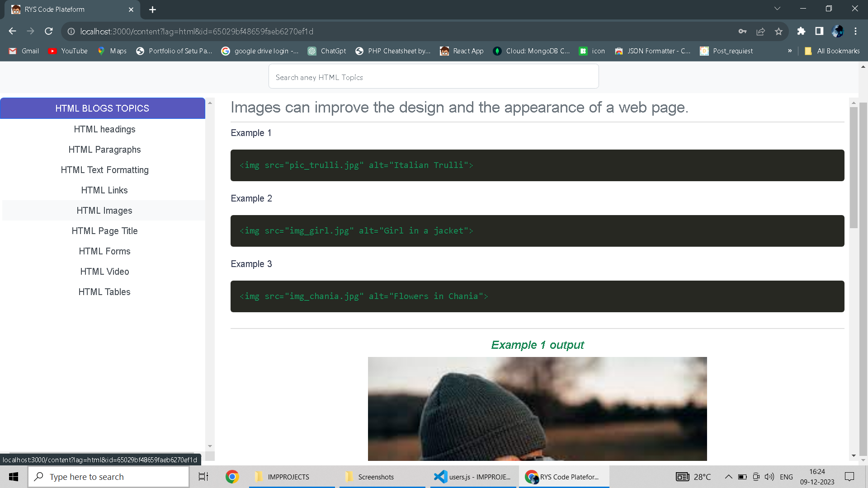Image resolution: width=868 pixels, height=488 pixels.
Task: Open a new browser tab
Action: point(152,9)
